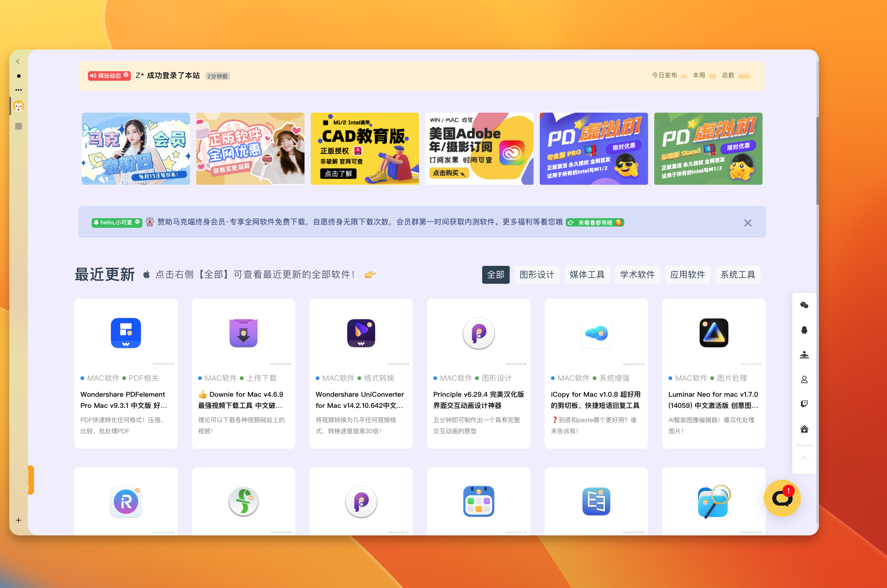Screen dimensions: 887x588
Task: Click the 来看看都有啥 green button
Action: pos(595,223)
